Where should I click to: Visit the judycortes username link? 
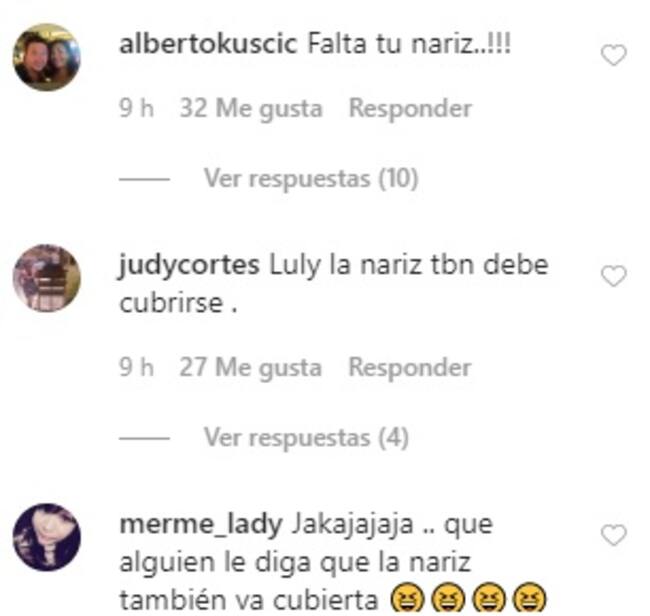(x=189, y=265)
